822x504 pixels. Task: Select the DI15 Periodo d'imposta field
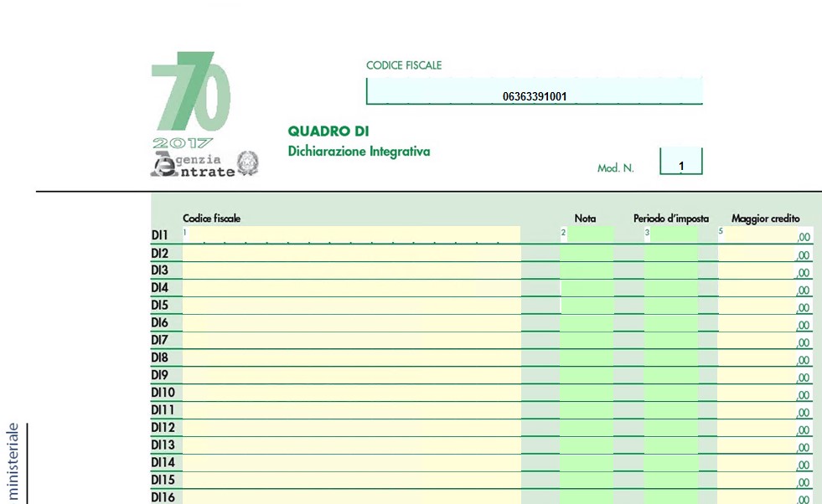coord(671,480)
